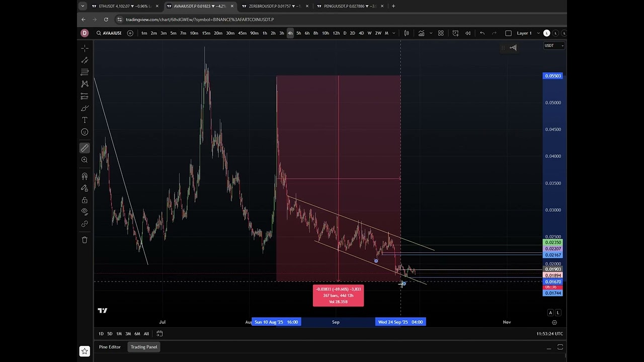
Task: Click the trash icon to remove drawings
Action: tap(85, 240)
